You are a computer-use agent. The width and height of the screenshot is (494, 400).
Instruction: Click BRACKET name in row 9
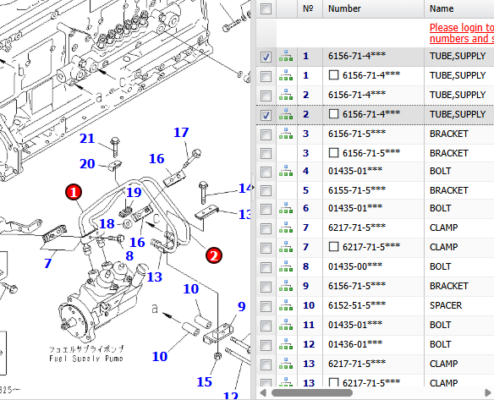pos(449,286)
